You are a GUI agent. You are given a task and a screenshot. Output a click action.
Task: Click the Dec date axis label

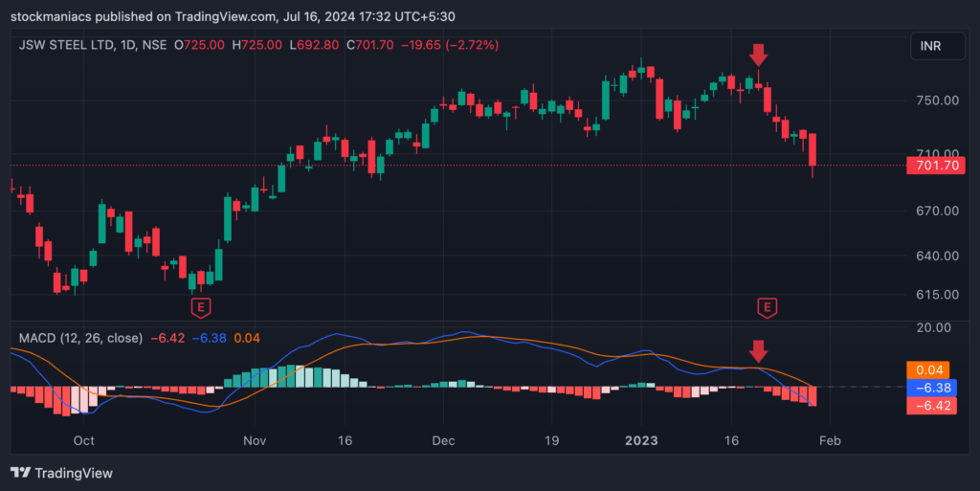443,440
